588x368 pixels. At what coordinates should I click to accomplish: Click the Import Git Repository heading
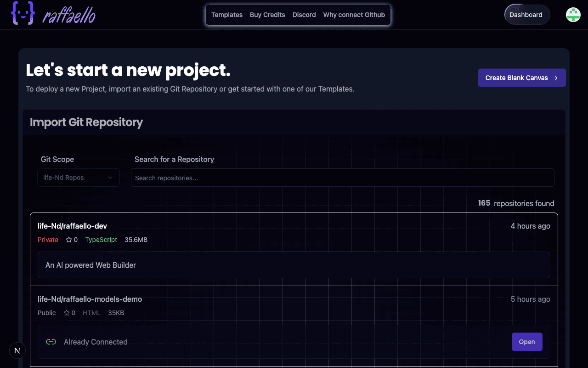point(86,122)
